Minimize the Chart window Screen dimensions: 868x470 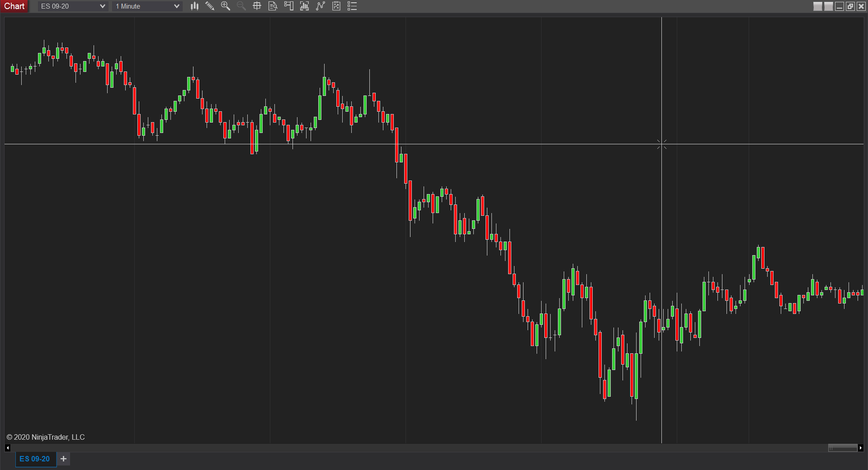(840, 6)
